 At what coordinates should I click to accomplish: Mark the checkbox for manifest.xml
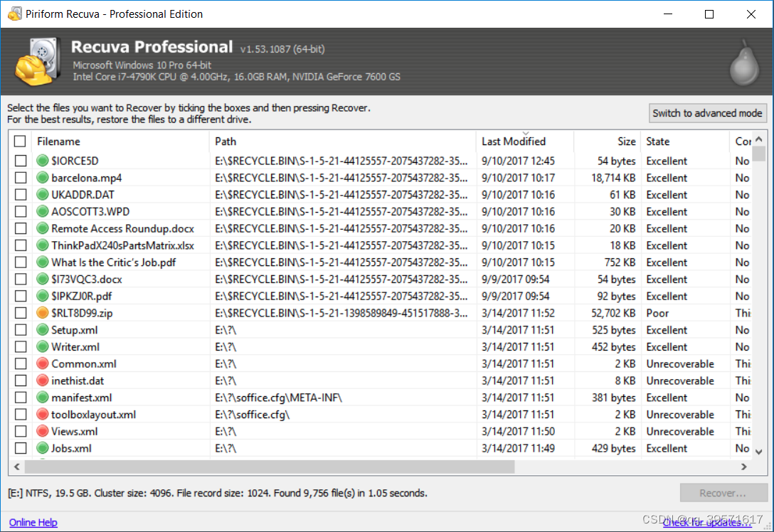coord(20,398)
